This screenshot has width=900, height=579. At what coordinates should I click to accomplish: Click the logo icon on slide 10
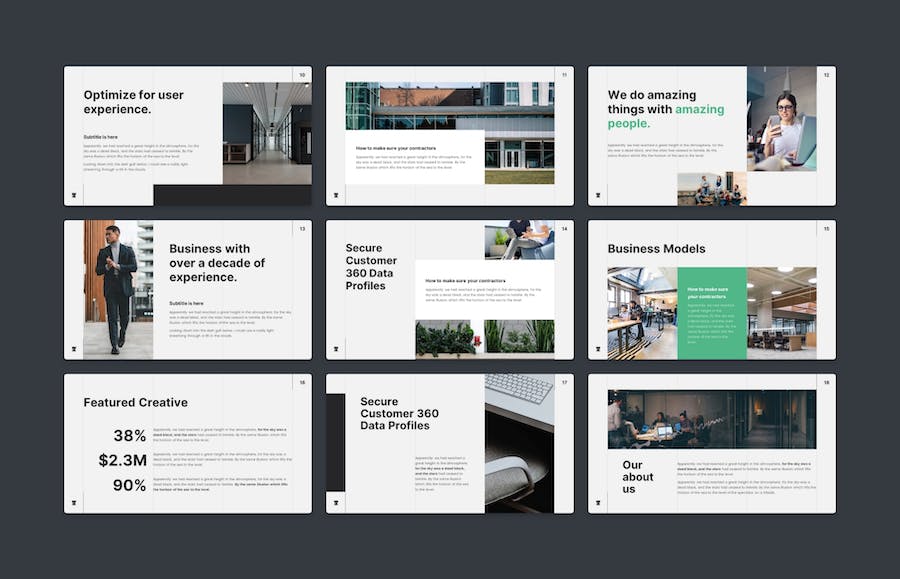(74, 195)
